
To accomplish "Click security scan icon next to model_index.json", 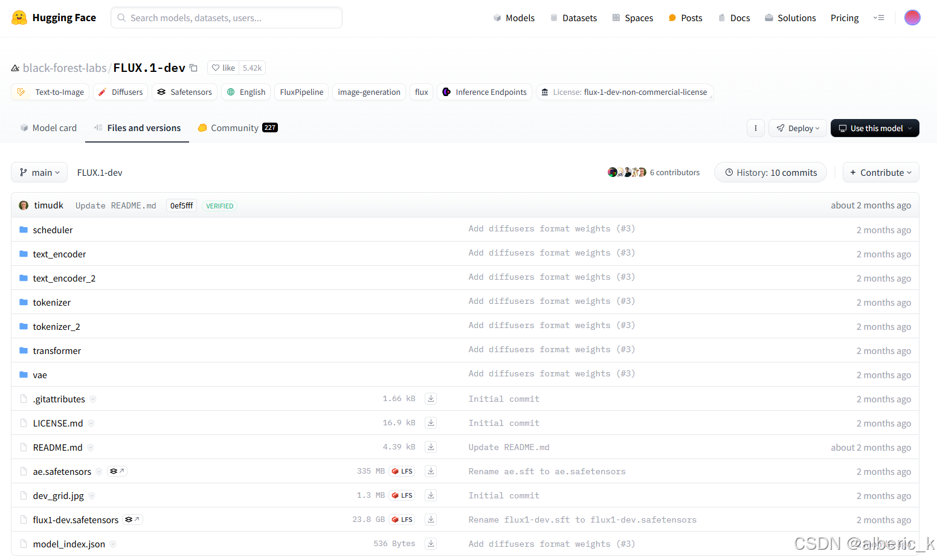I will point(113,544).
